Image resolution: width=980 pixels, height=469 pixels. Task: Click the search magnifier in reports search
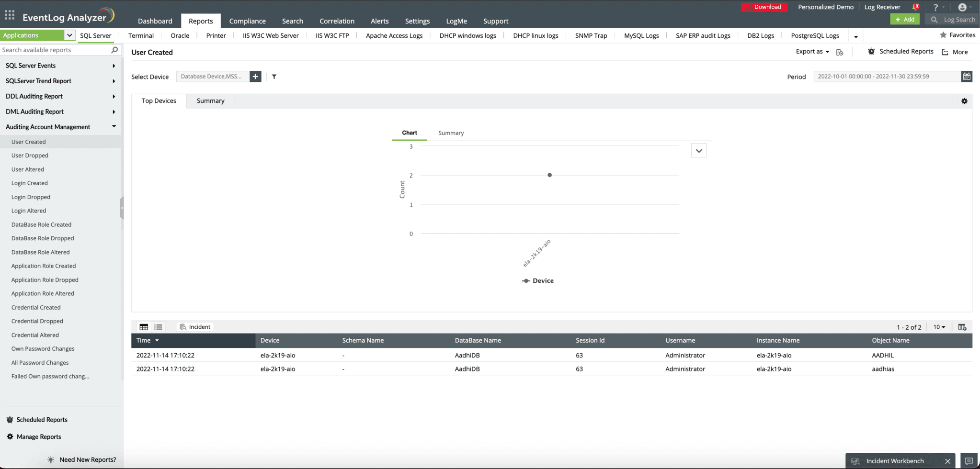[x=114, y=50]
